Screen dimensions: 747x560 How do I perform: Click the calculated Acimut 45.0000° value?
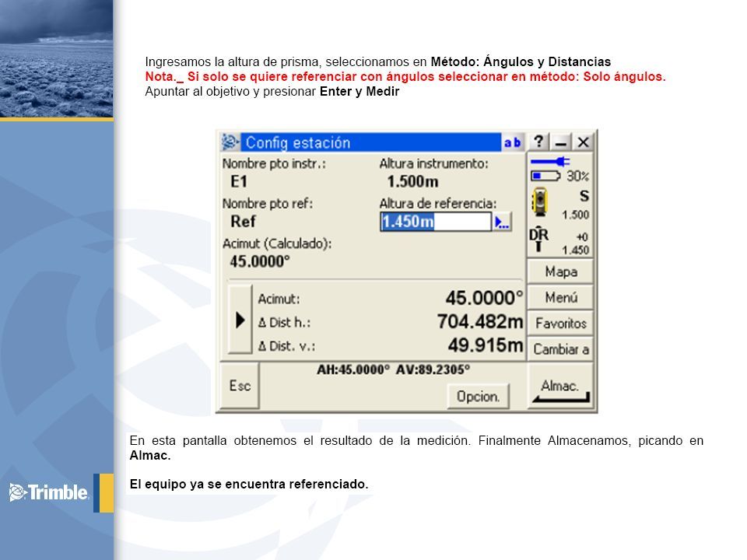tap(260, 261)
